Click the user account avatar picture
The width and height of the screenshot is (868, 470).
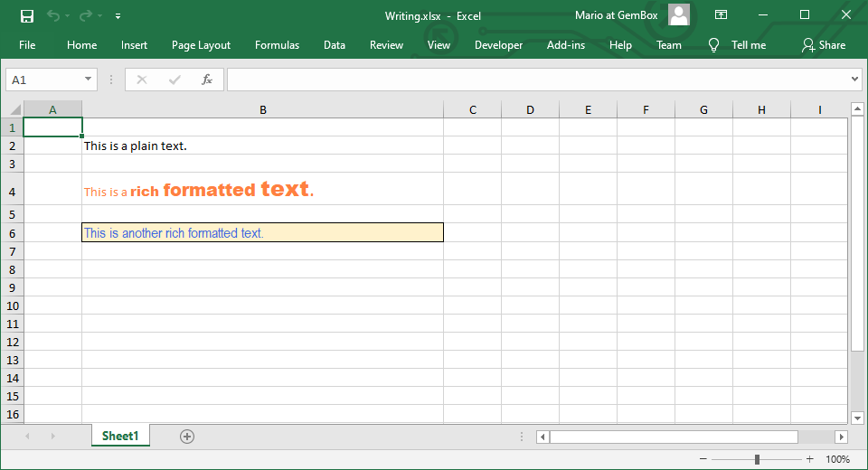pyautogui.click(x=679, y=15)
